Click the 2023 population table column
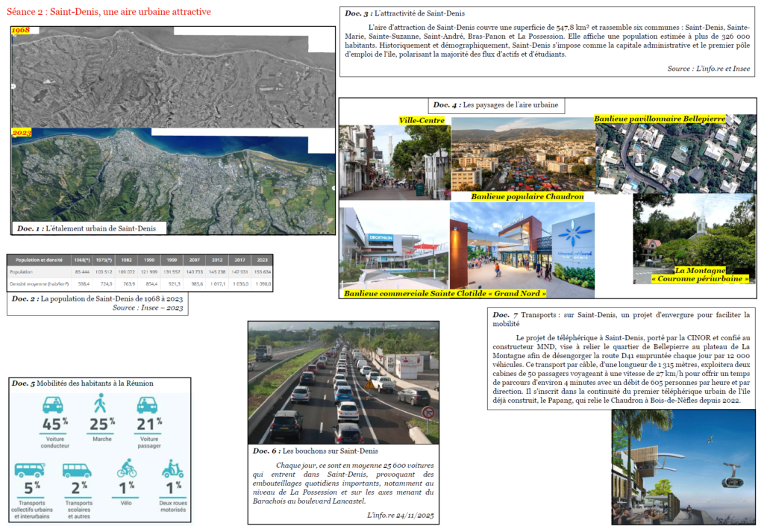This screenshot has height=532, width=764. coord(262,272)
